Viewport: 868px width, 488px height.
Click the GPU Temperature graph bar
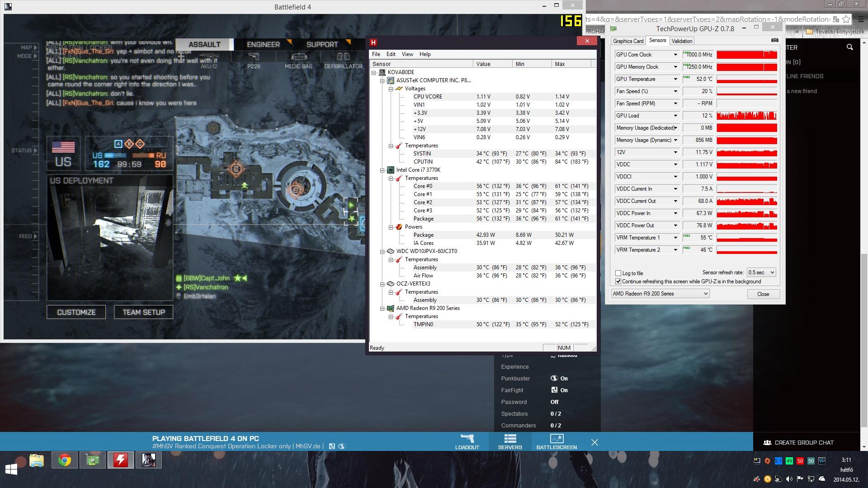(x=747, y=79)
